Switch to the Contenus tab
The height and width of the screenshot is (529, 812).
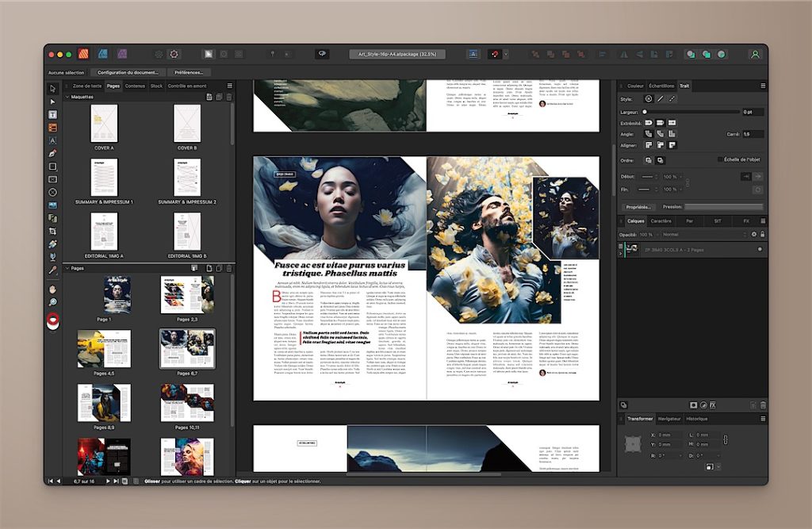coord(135,86)
